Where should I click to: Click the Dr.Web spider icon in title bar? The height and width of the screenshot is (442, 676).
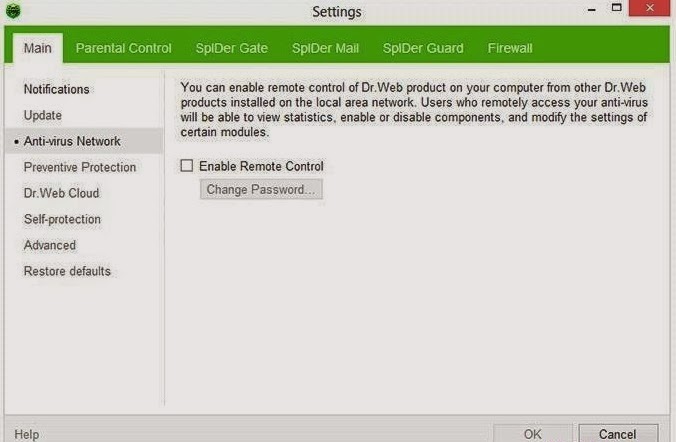tap(13, 10)
